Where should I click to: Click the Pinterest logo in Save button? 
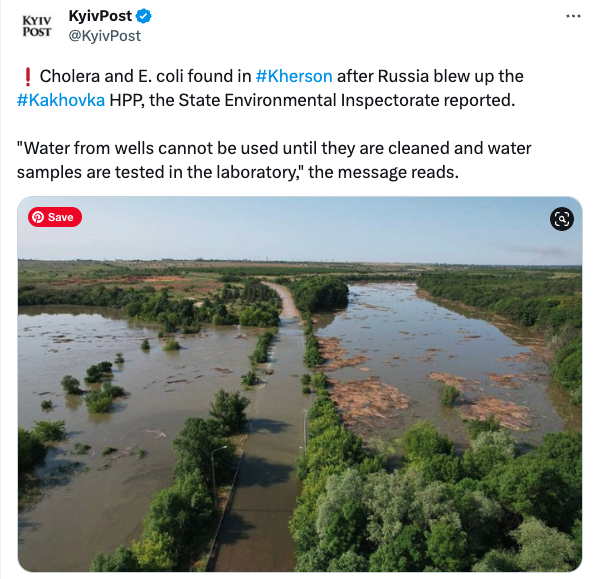38,217
